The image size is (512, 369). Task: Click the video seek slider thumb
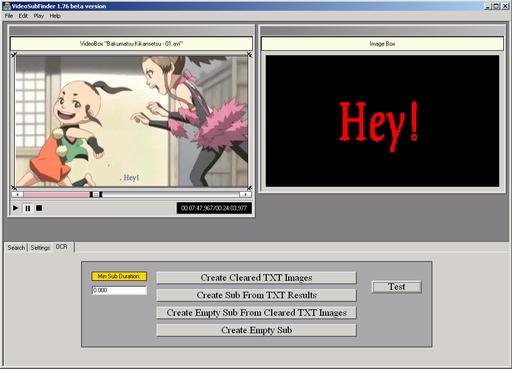(96, 194)
